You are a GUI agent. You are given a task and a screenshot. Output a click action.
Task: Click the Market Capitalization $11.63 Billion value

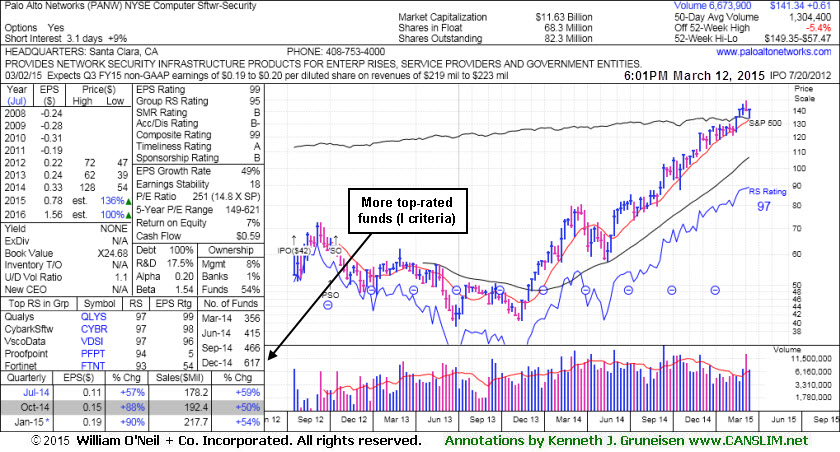[x=564, y=17]
